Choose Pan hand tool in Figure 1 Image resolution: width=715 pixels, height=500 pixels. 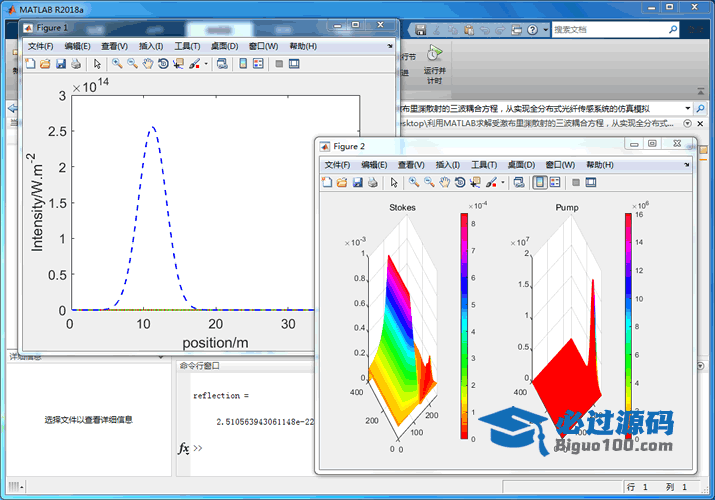click(x=148, y=64)
